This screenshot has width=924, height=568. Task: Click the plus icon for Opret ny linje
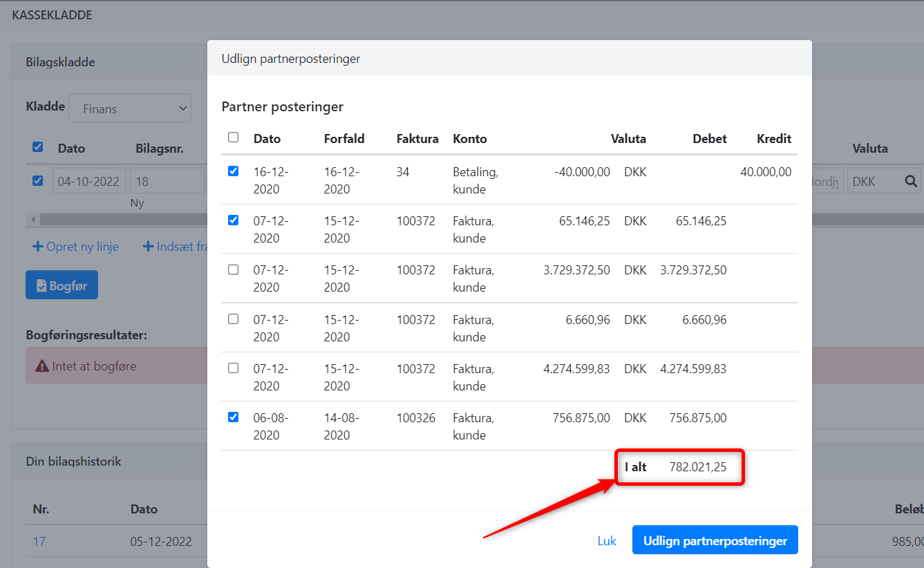38,247
